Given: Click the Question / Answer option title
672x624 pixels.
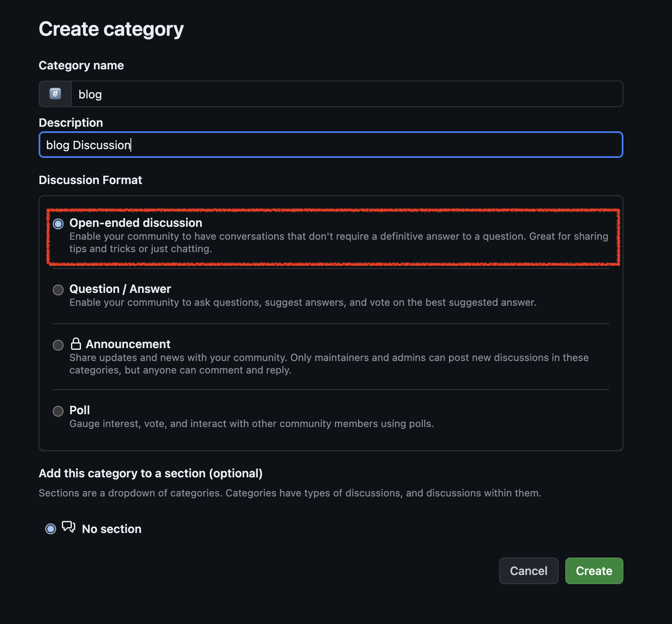Looking at the screenshot, I should coord(120,289).
